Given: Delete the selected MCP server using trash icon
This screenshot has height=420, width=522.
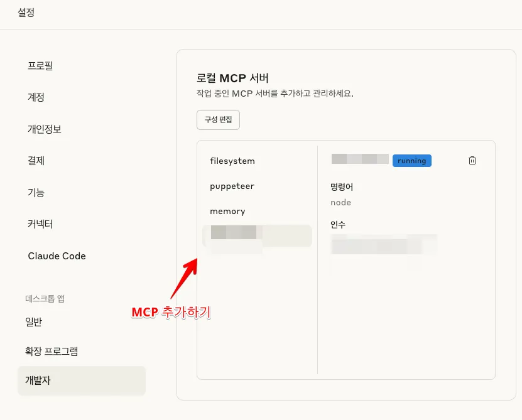Looking at the screenshot, I should pyautogui.click(x=472, y=161).
